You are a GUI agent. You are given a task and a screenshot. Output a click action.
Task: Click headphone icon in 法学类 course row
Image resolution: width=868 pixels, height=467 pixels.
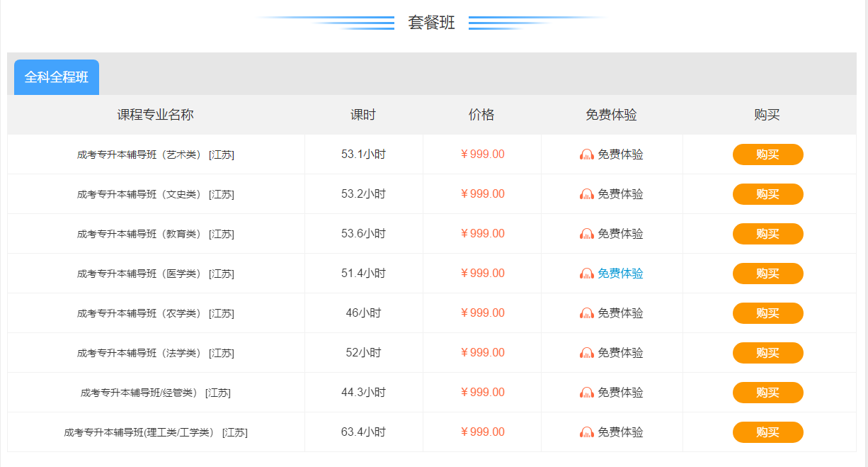pyautogui.click(x=586, y=353)
